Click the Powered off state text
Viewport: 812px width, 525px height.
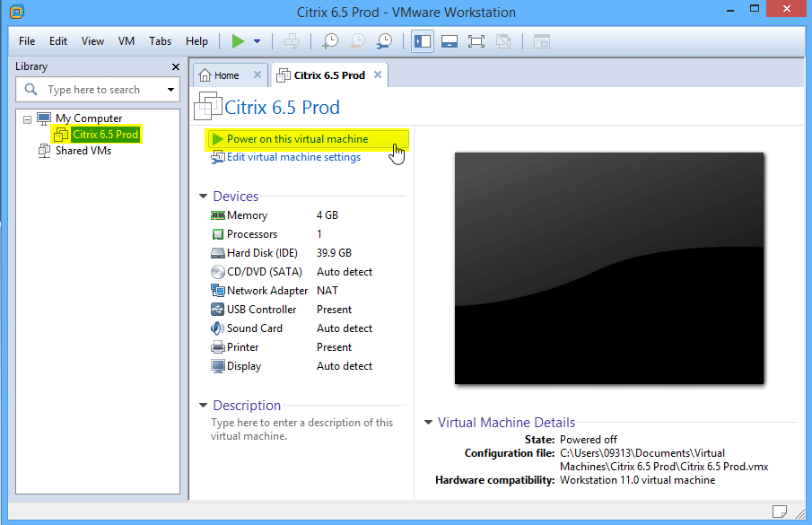(589, 440)
